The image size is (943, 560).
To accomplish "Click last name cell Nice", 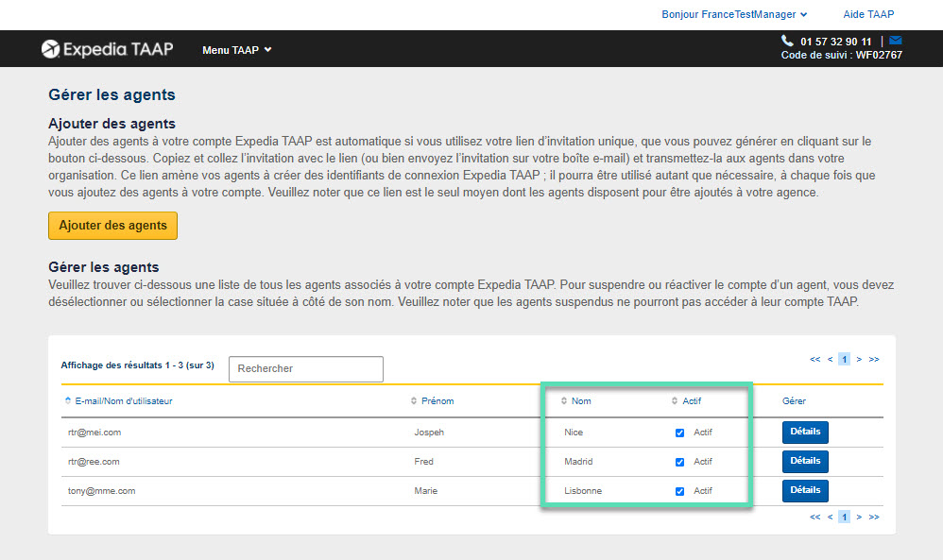I will click(x=574, y=432).
